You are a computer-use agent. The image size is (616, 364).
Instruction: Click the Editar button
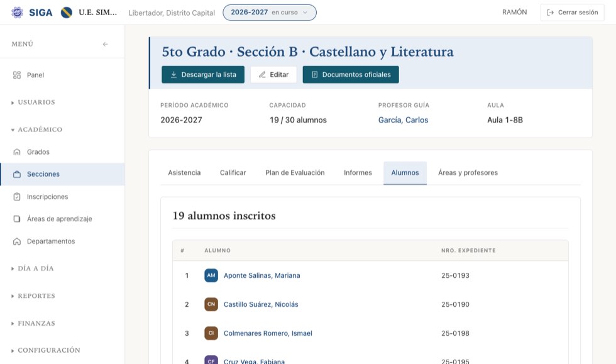[273, 75]
